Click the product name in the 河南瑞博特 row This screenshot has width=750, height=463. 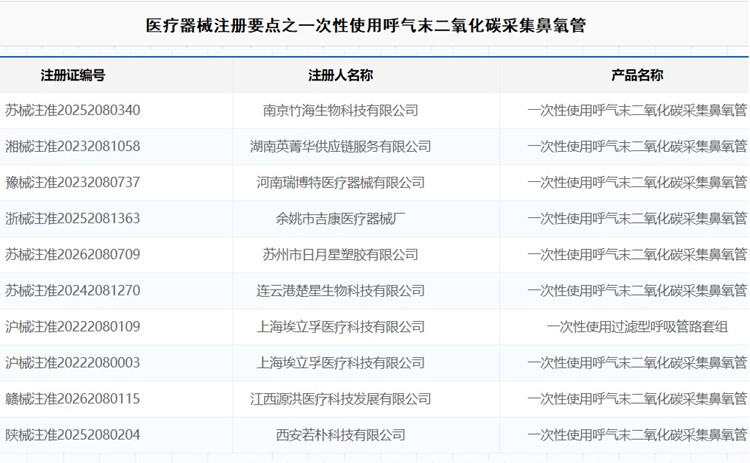tap(637, 182)
